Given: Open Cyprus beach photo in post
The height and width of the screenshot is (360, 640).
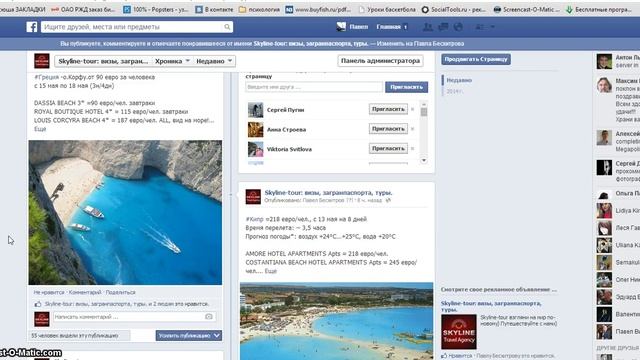Looking at the screenshot, I should click(337, 321).
